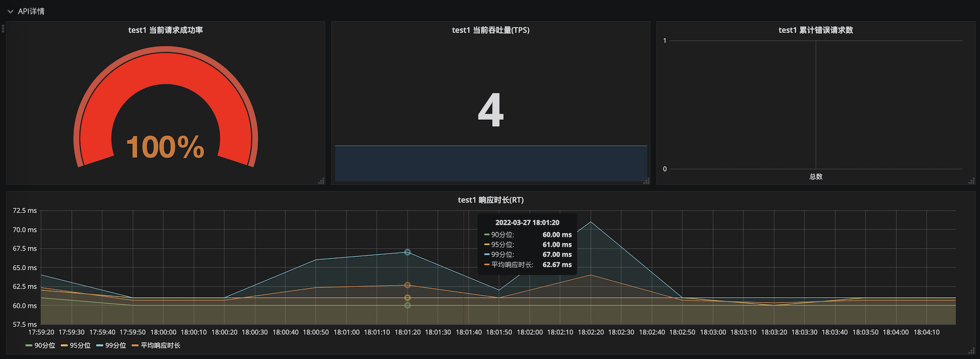Click the 95分位 data point at 18:01:20
Screen dimensions: 980x359
tap(407, 298)
